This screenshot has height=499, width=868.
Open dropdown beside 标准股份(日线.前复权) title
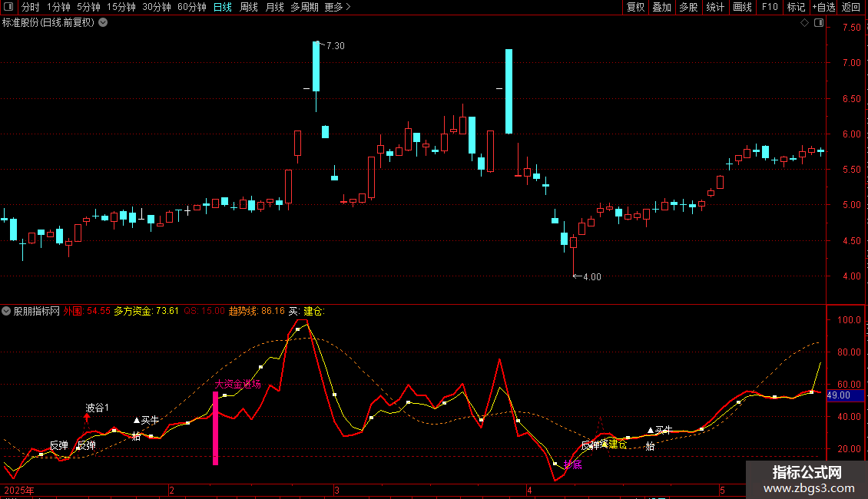coord(103,23)
